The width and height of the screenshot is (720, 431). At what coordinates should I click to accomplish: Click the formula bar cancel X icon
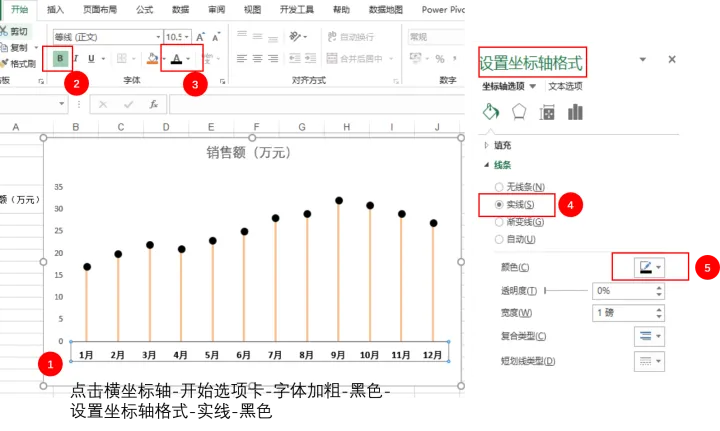coord(103,105)
